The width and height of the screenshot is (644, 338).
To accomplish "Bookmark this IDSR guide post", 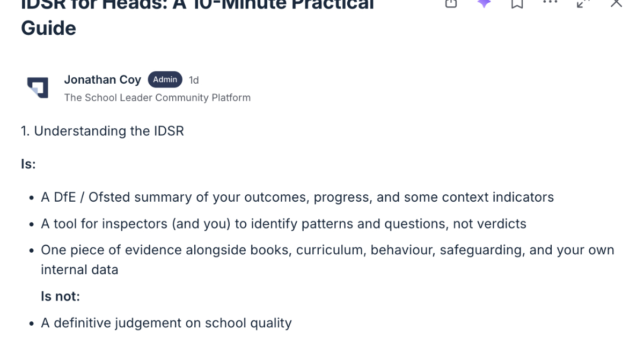I will (x=517, y=4).
